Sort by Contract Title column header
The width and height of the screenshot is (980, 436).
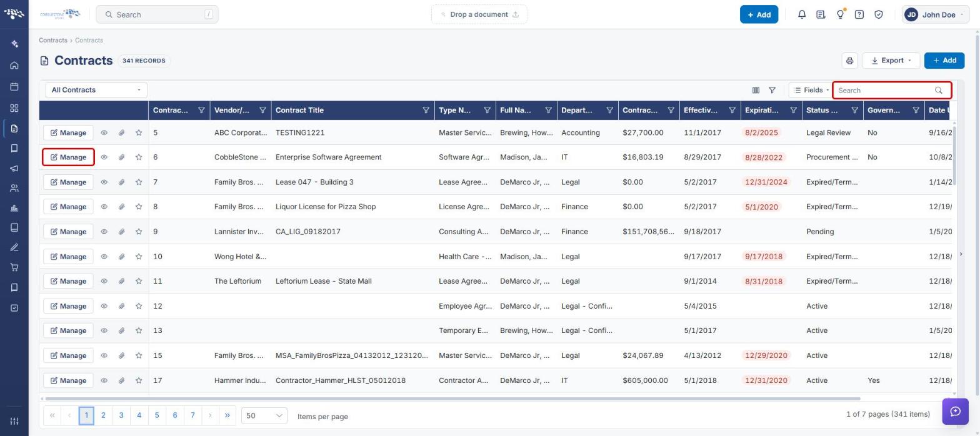[299, 111]
